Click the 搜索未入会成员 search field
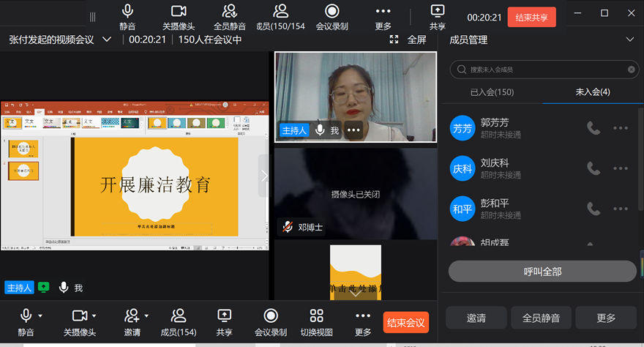This screenshot has height=347, width=644. 542,70
